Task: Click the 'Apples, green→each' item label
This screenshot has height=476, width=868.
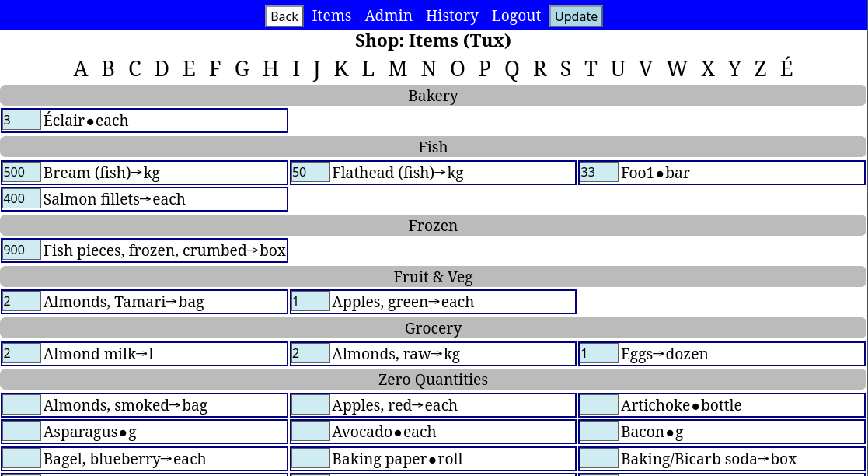Action: (x=403, y=302)
